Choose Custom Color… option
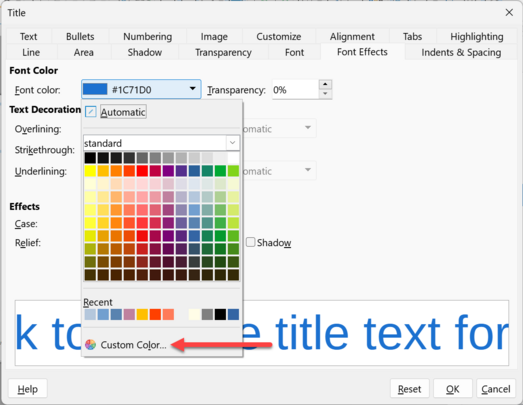 pyautogui.click(x=133, y=345)
